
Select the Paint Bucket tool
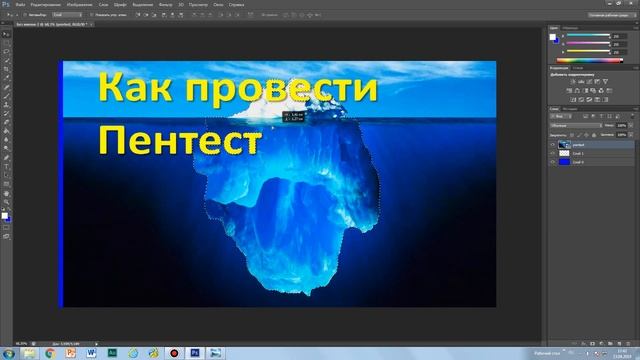coord(6,131)
